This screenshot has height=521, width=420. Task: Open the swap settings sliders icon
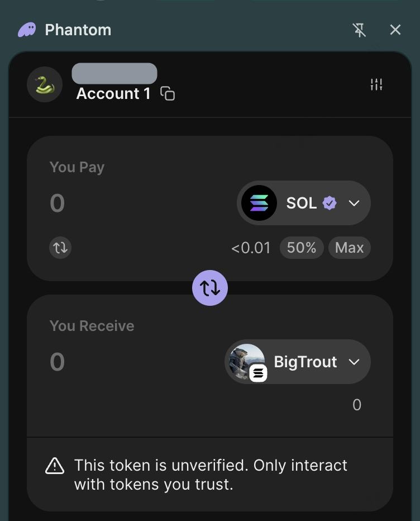(x=376, y=84)
